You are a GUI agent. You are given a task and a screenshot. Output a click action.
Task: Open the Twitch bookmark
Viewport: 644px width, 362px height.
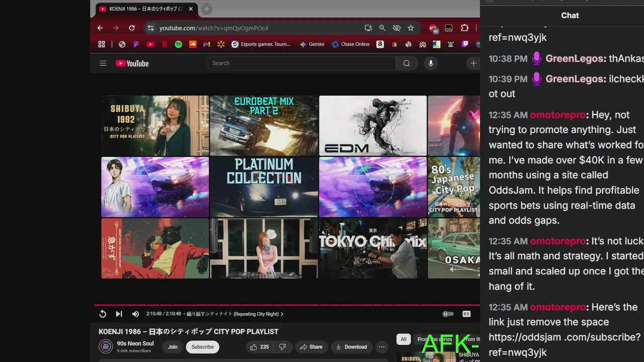465,44
